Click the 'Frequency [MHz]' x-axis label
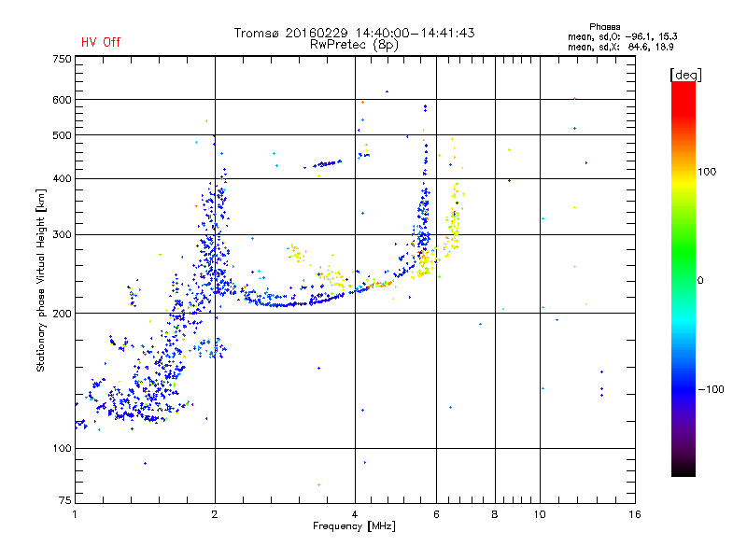747x560 pixels. coord(354,526)
